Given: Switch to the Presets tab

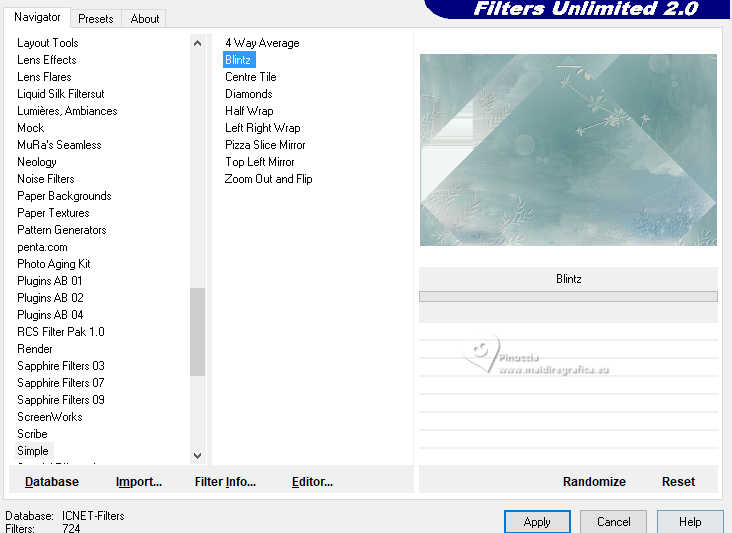Looking at the screenshot, I should pos(96,19).
